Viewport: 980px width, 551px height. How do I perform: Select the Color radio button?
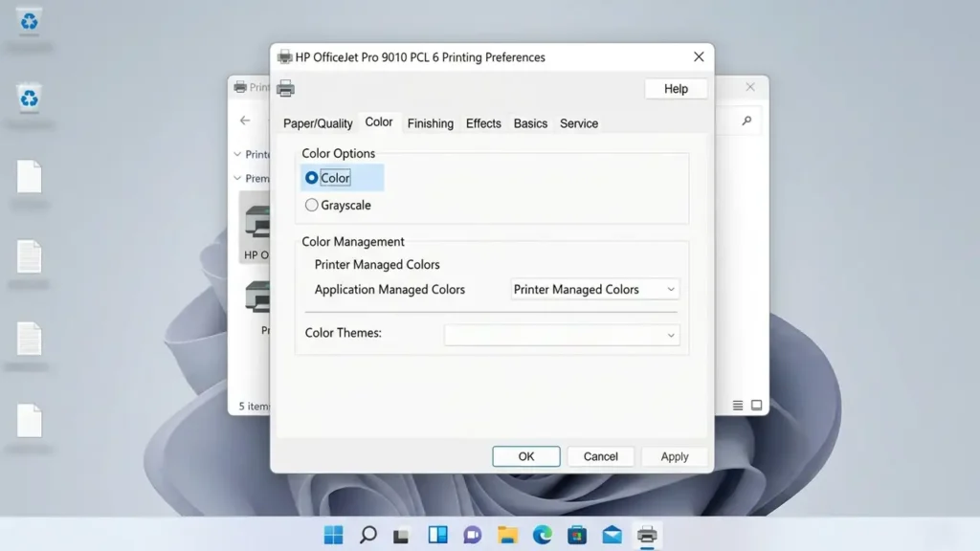pos(311,178)
